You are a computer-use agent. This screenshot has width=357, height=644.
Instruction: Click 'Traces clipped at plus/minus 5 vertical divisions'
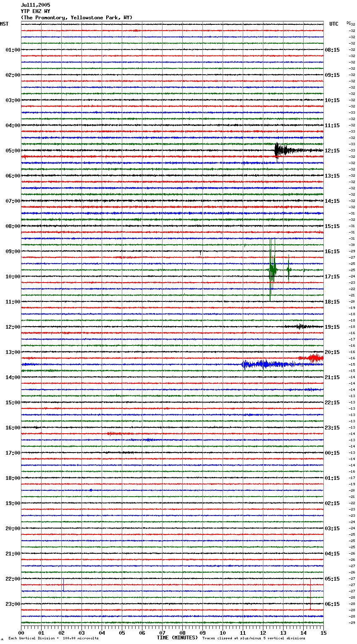click(254, 639)
